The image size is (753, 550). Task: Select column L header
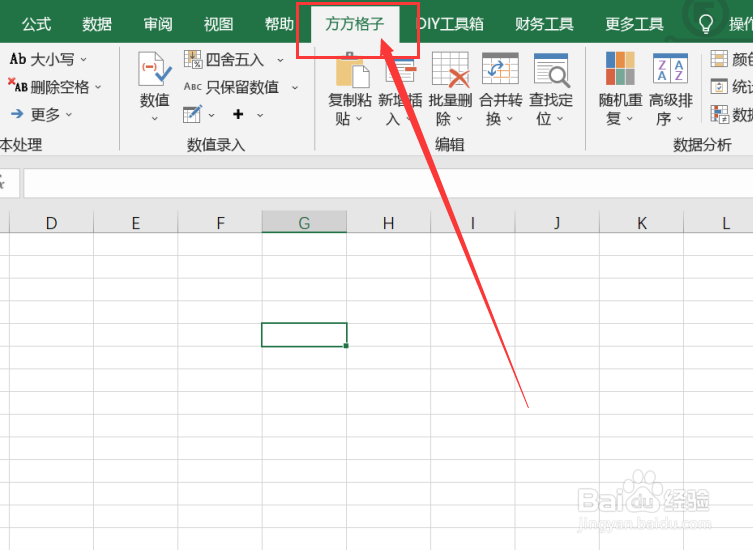point(718,223)
